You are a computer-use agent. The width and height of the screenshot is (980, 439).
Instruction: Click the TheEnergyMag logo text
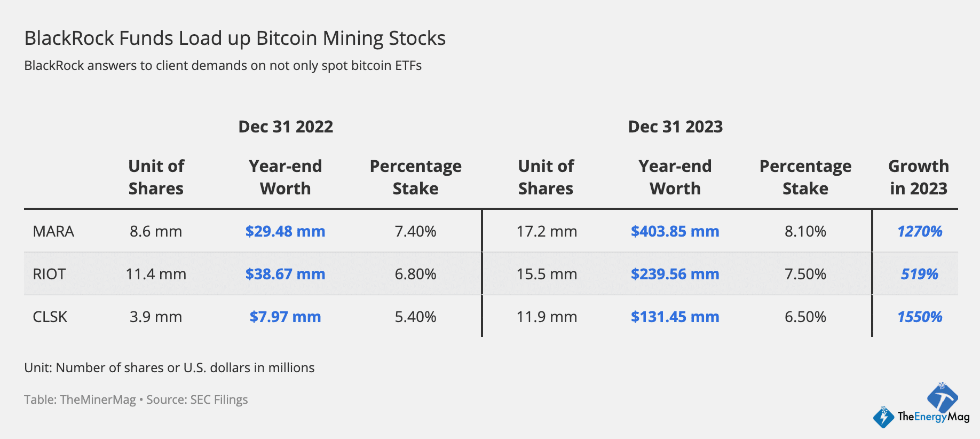point(933,417)
